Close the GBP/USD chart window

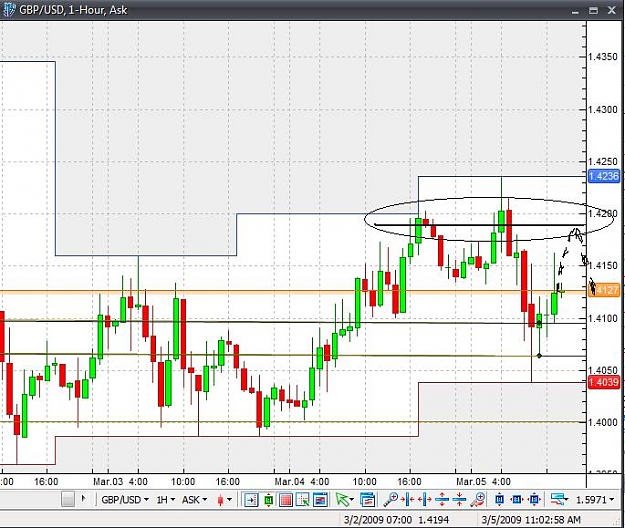612,10
